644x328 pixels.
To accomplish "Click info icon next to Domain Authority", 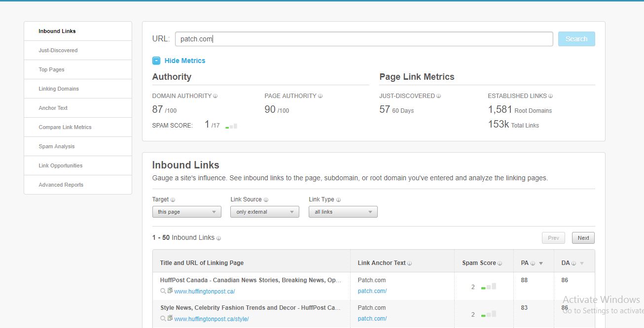I will pos(215,96).
